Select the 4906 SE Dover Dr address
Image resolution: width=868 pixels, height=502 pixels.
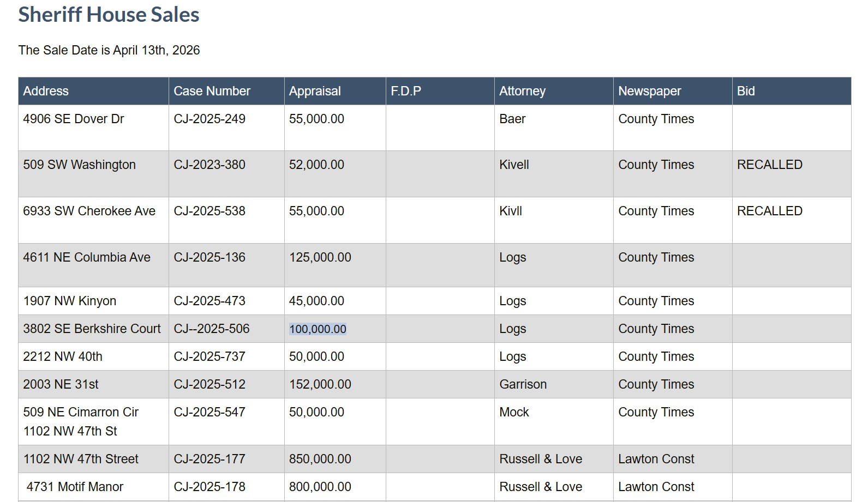(74, 119)
